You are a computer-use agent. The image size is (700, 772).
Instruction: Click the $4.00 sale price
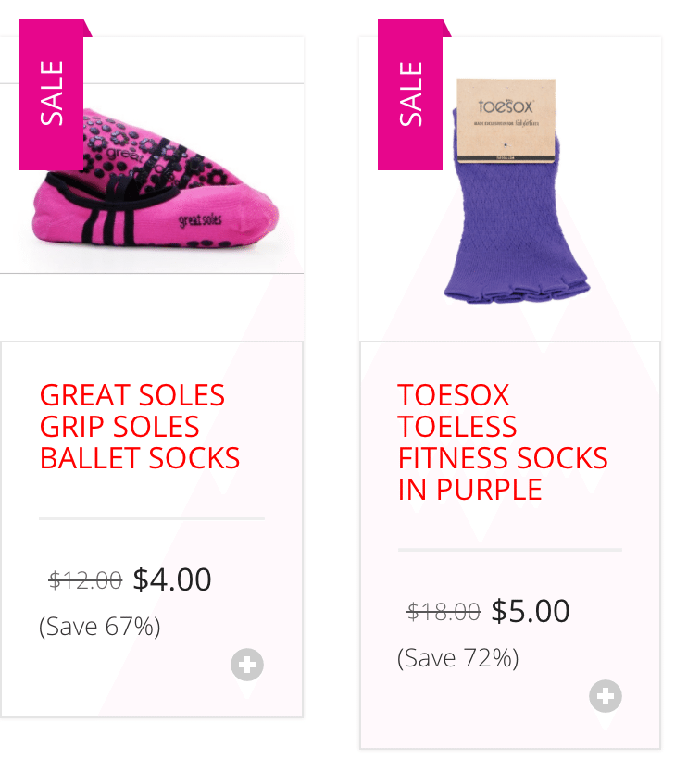tap(172, 579)
